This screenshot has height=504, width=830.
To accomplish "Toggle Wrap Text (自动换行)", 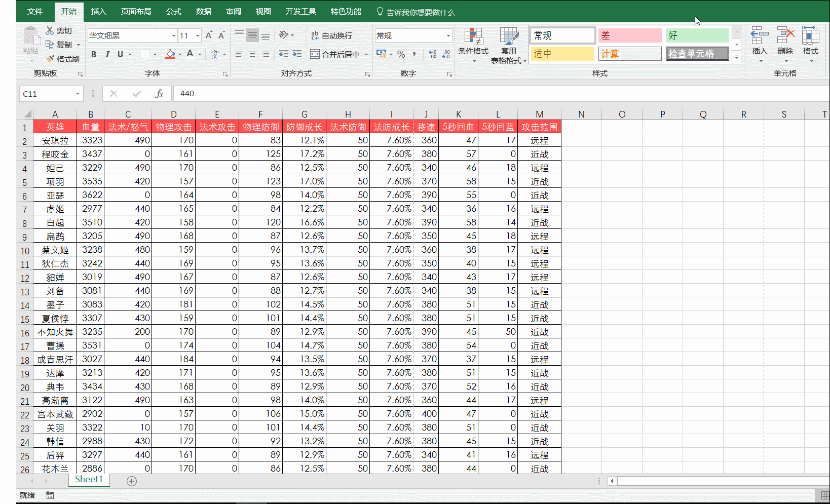I will click(332, 35).
